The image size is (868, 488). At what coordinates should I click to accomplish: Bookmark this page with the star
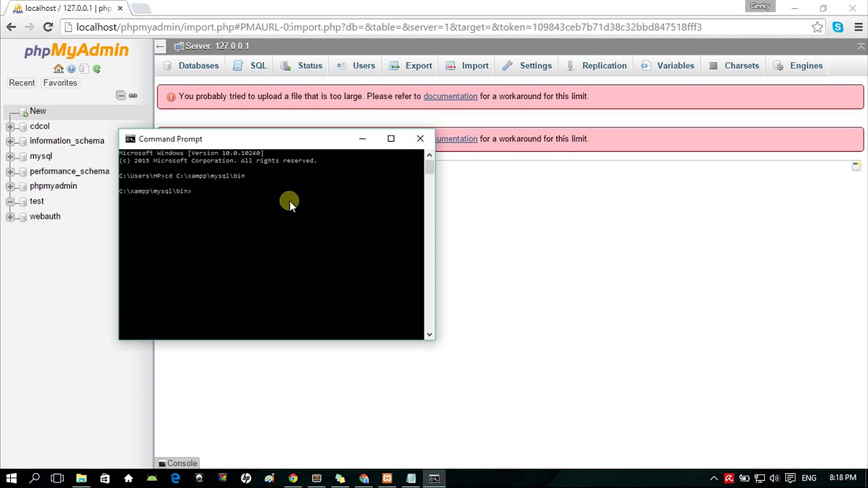click(818, 27)
